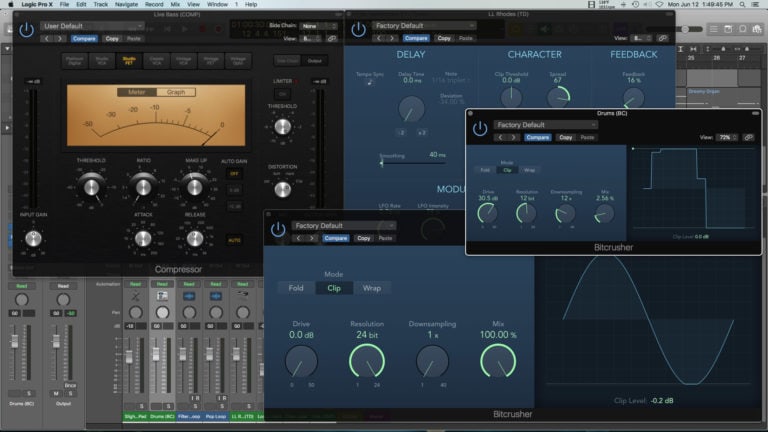
Task: Bypass the LL Rhodes delay plugin power icon
Action: pos(359,29)
